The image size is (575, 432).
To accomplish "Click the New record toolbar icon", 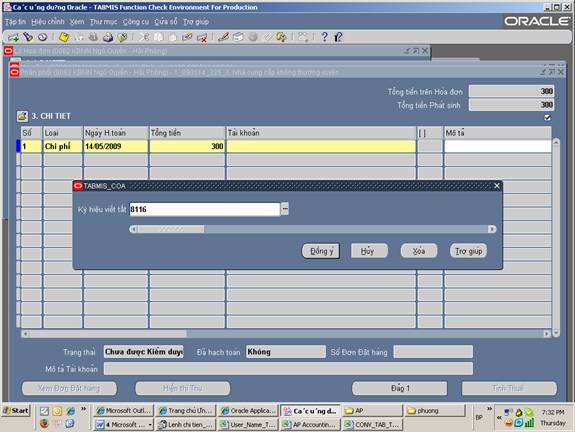I will point(13,37).
